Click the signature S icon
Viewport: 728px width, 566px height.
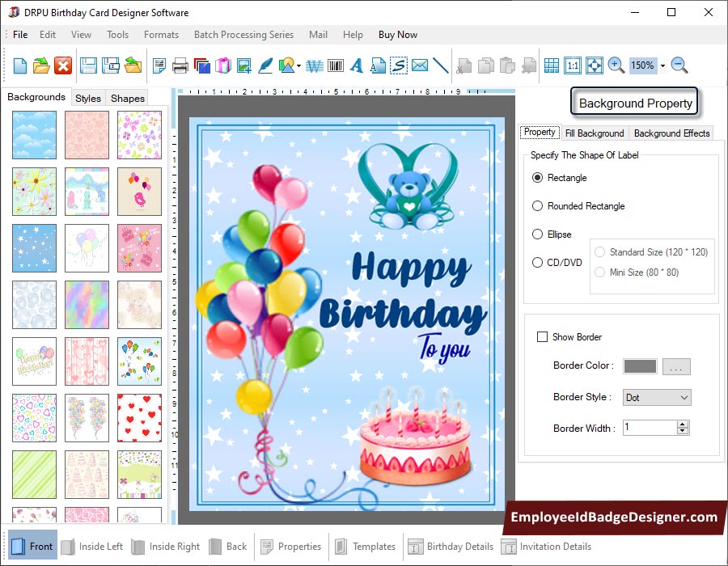(x=398, y=65)
